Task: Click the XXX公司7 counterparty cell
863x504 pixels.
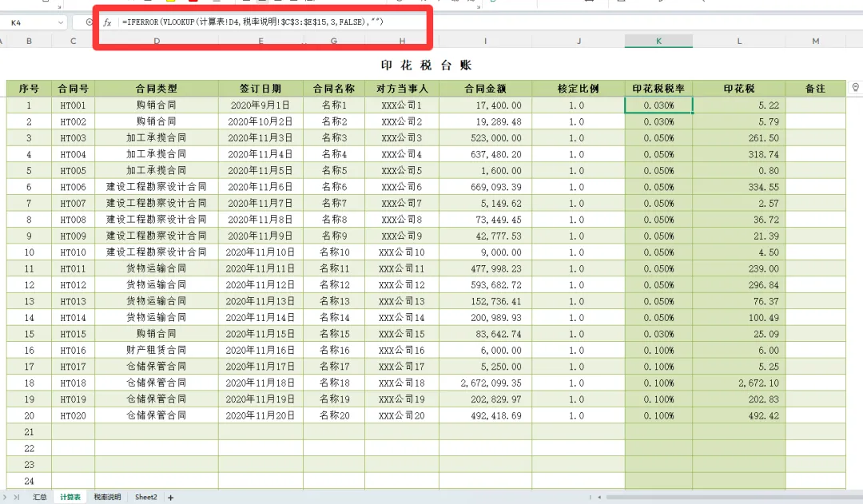Action: click(402, 203)
